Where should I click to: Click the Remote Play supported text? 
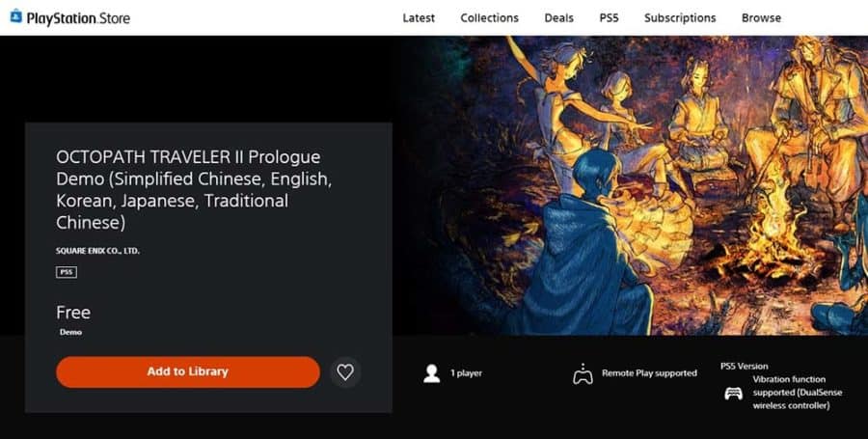[649, 373]
